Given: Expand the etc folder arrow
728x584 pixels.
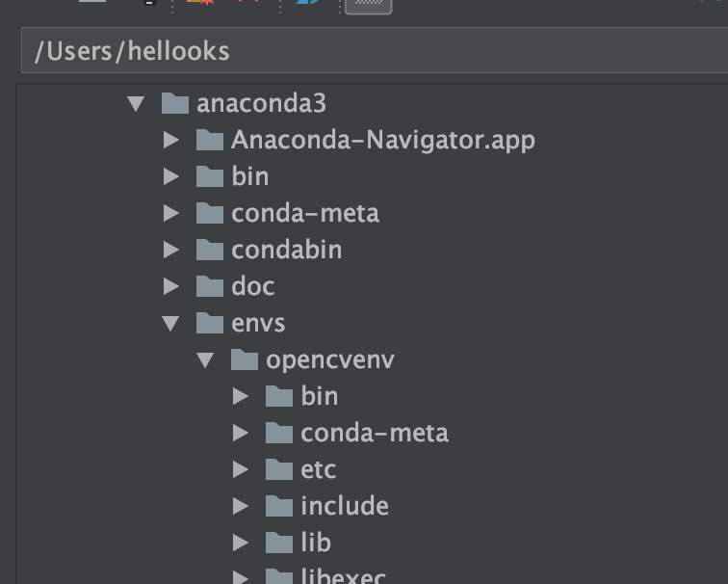Looking at the screenshot, I should [241, 469].
